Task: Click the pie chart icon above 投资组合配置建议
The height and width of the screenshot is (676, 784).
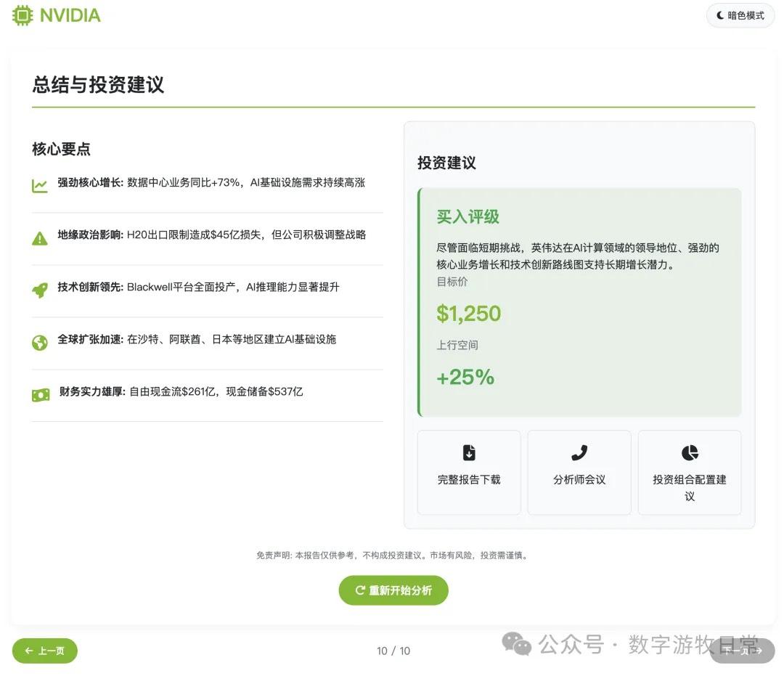Action: click(x=689, y=452)
